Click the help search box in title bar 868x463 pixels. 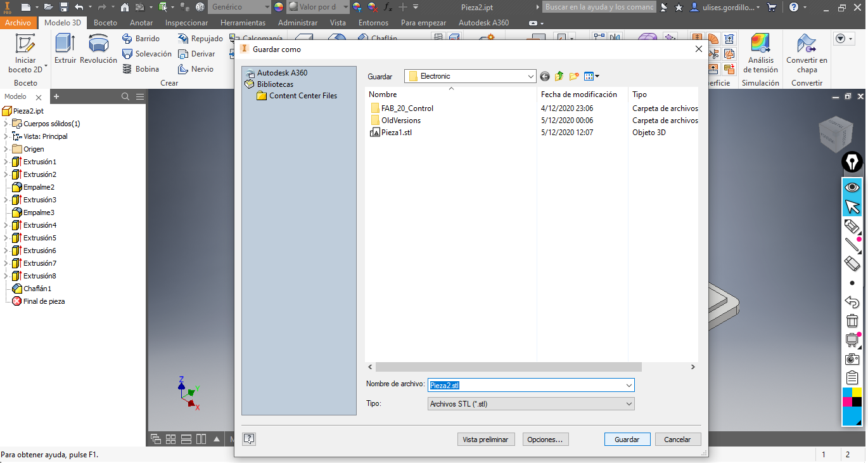[599, 7]
